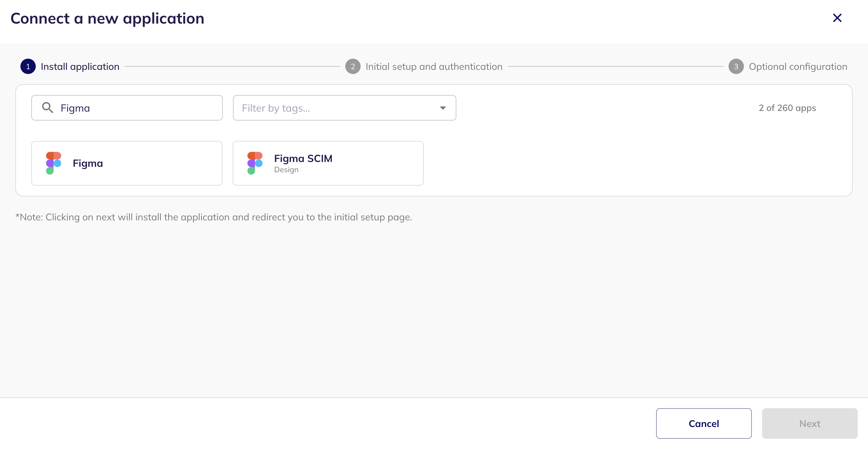
Task: Click the 'Design' tag under Figma SCIM
Action: point(286,170)
